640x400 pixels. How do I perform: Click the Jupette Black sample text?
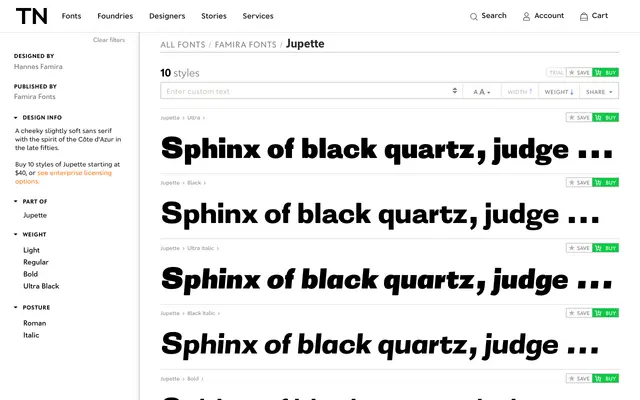tap(380, 214)
